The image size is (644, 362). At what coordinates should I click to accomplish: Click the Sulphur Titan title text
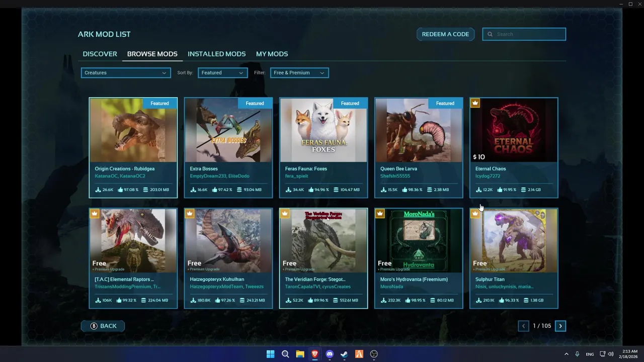click(490, 279)
